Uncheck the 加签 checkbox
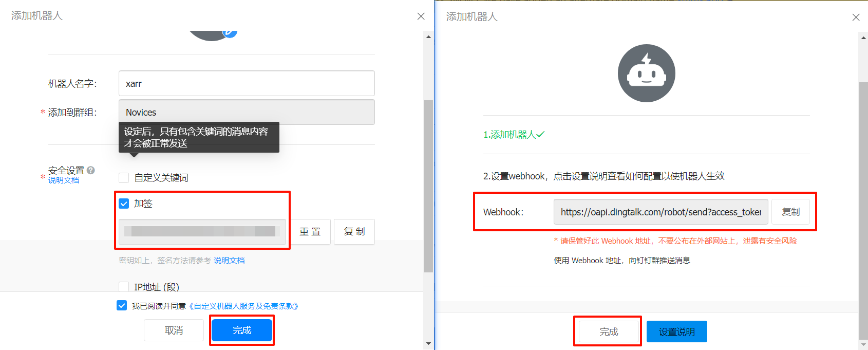868x350 pixels. point(124,204)
